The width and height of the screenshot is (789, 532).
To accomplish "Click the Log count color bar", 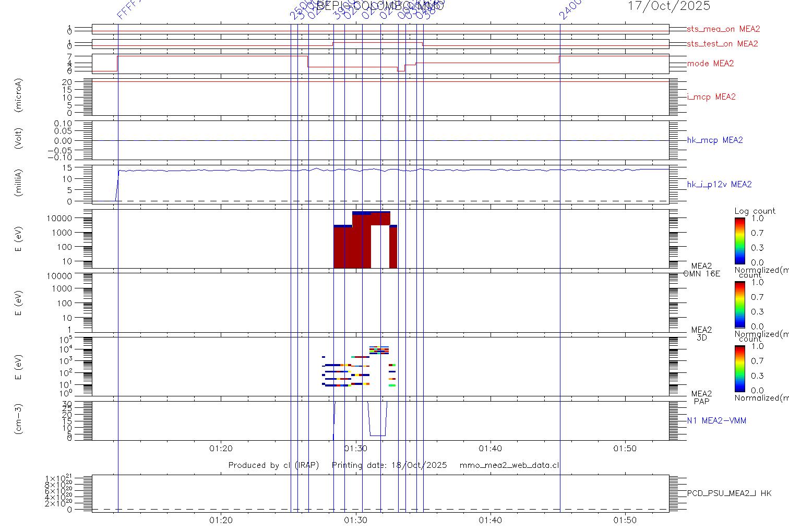I will pyautogui.click(x=739, y=240).
